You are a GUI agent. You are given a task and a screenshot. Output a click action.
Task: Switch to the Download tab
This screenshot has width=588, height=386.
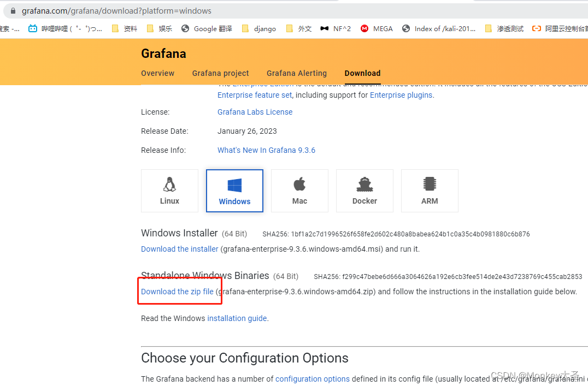[x=363, y=73]
